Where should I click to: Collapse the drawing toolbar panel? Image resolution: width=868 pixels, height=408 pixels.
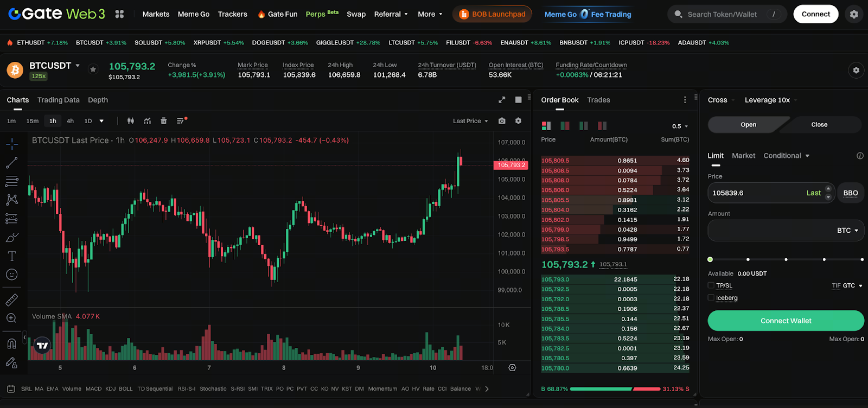(x=24, y=337)
